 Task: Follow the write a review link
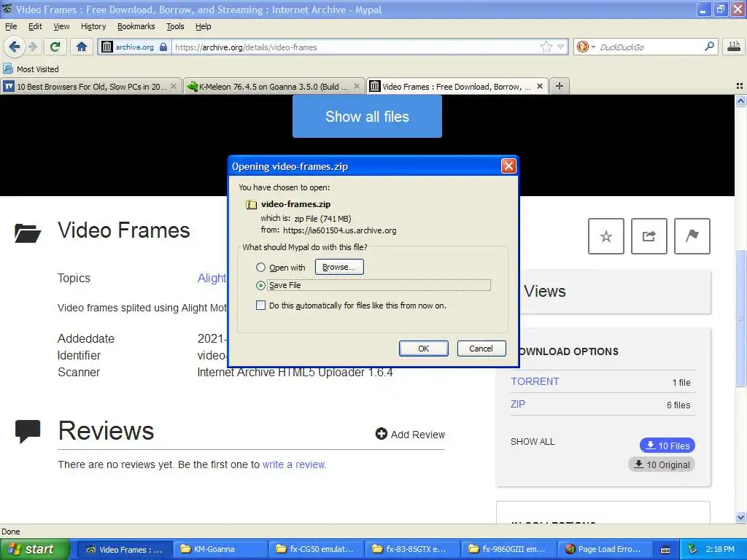(294, 464)
